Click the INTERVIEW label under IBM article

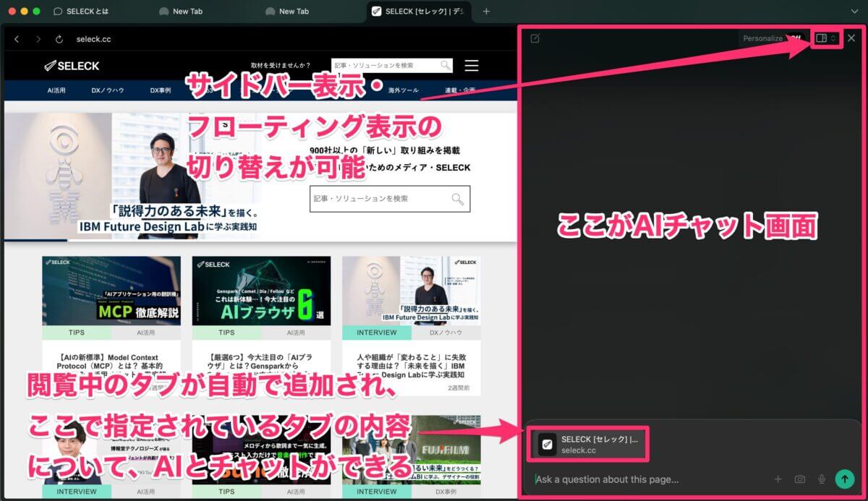click(377, 333)
